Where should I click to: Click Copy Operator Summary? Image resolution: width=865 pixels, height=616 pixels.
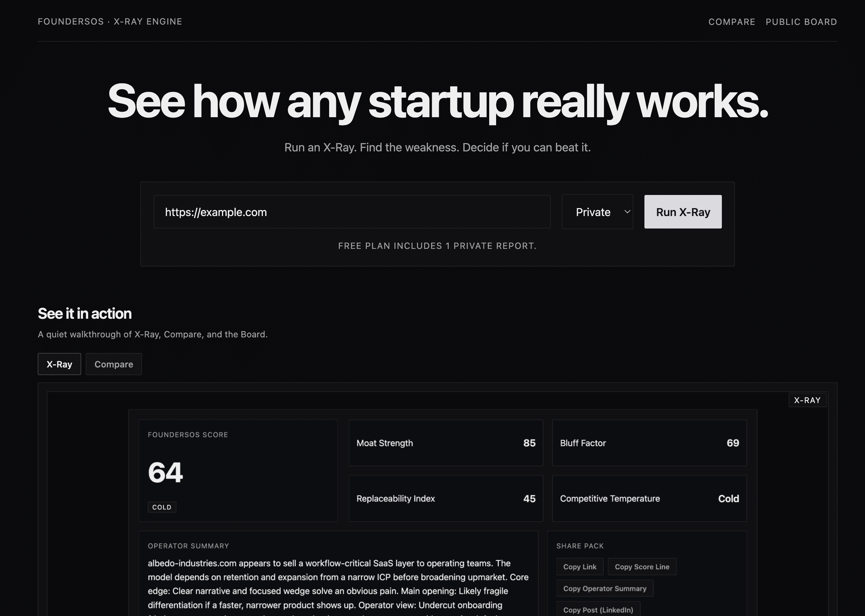pos(604,588)
